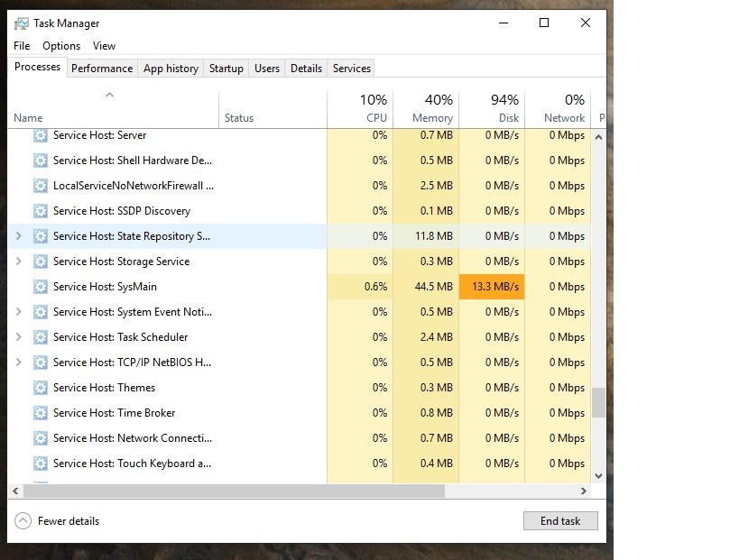Switch to the Services tab
The height and width of the screenshot is (560, 739).
click(352, 69)
